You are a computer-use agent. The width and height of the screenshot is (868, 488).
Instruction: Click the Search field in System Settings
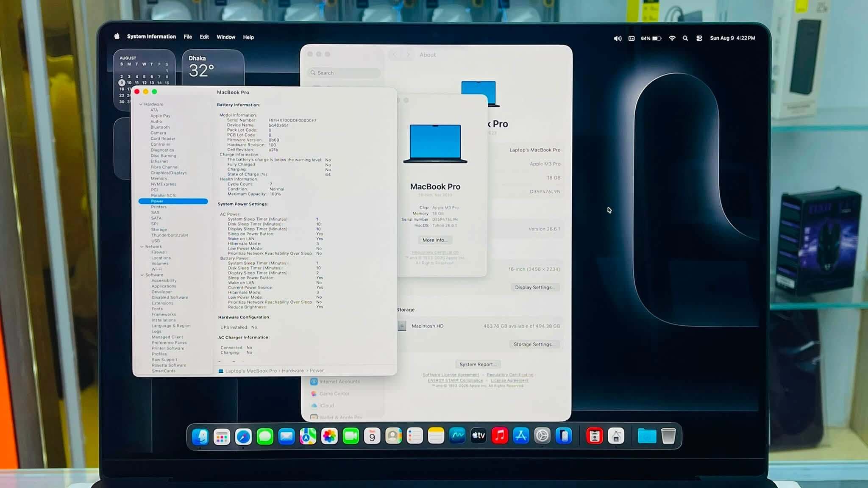point(344,73)
